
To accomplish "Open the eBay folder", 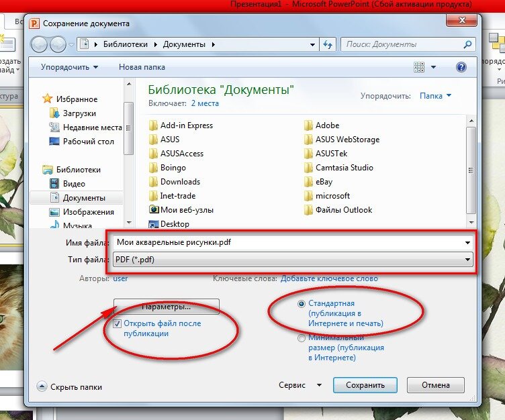I will 318,182.
